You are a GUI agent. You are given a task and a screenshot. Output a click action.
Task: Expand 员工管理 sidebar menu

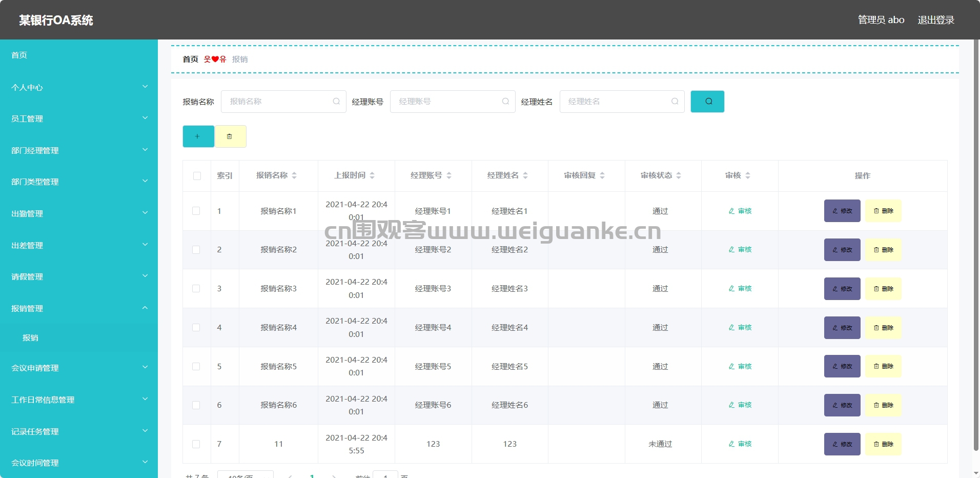[79, 118]
